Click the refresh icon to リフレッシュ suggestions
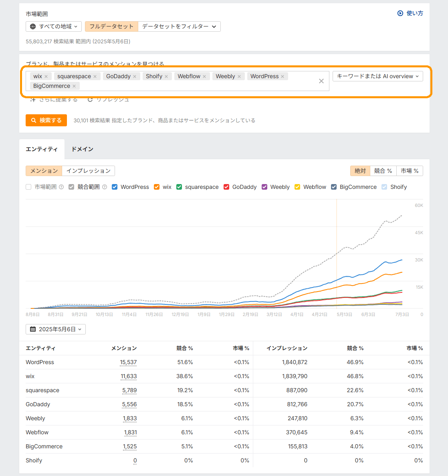This screenshot has width=448, height=476. [90, 99]
